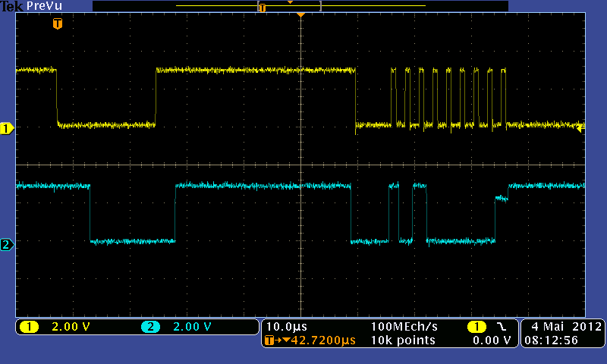This screenshot has width=607, height=364.
Task: Click the trigger source channel 1 badge
Action: (476, 327)
